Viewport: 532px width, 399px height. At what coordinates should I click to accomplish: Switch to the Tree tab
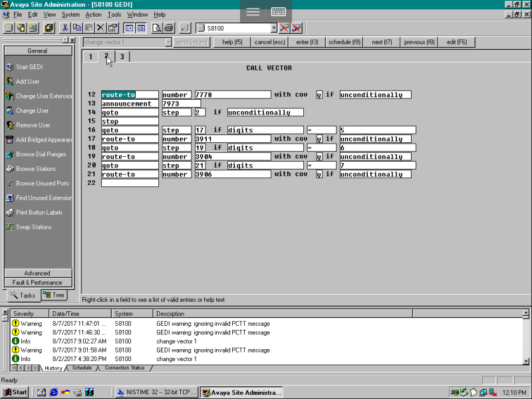(54, 295)
